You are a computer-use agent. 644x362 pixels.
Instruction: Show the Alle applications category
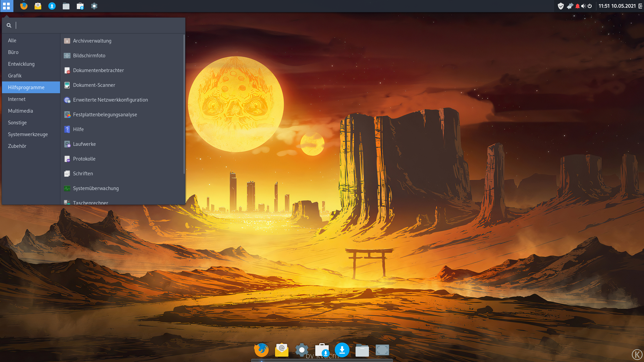pos(12,41)
